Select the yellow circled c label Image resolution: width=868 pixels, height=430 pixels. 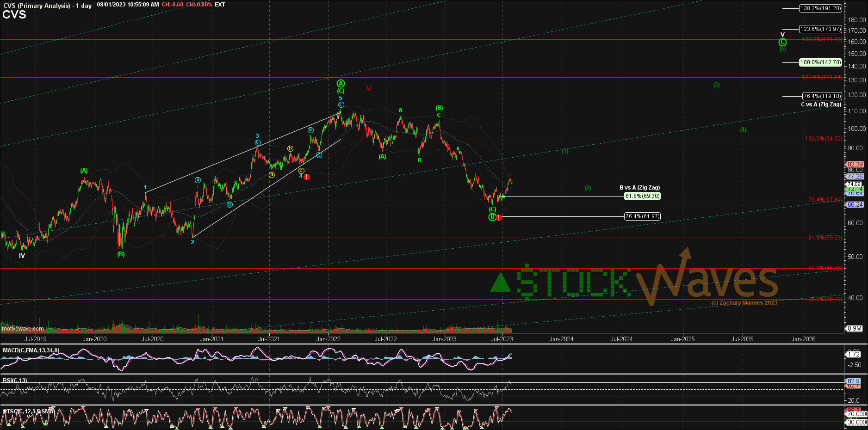point(301,171)
